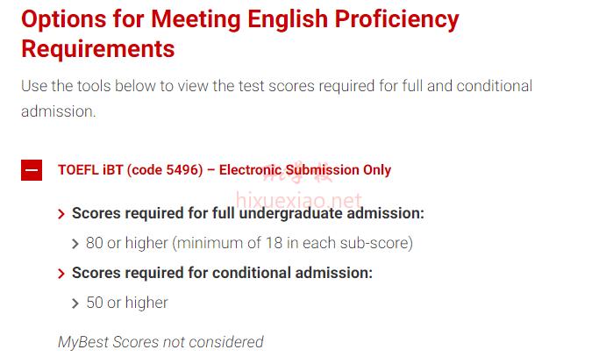This screenshot has height=364, width=599.
Task: Click gray chevron before 80 or higher
Action: pos(75,244)
